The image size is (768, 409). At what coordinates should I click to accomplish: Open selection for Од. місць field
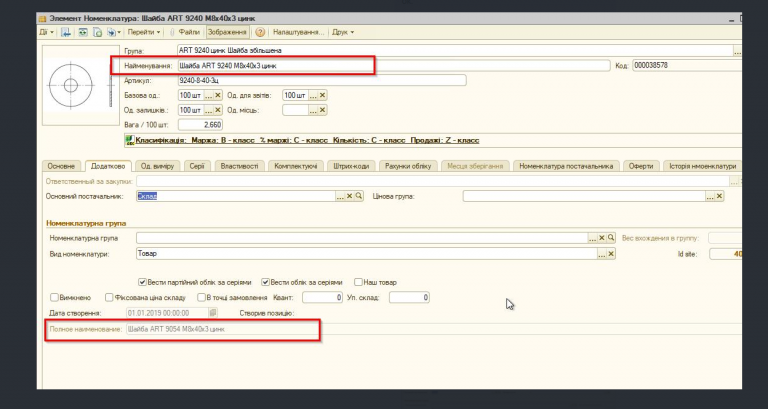point(312,110)
